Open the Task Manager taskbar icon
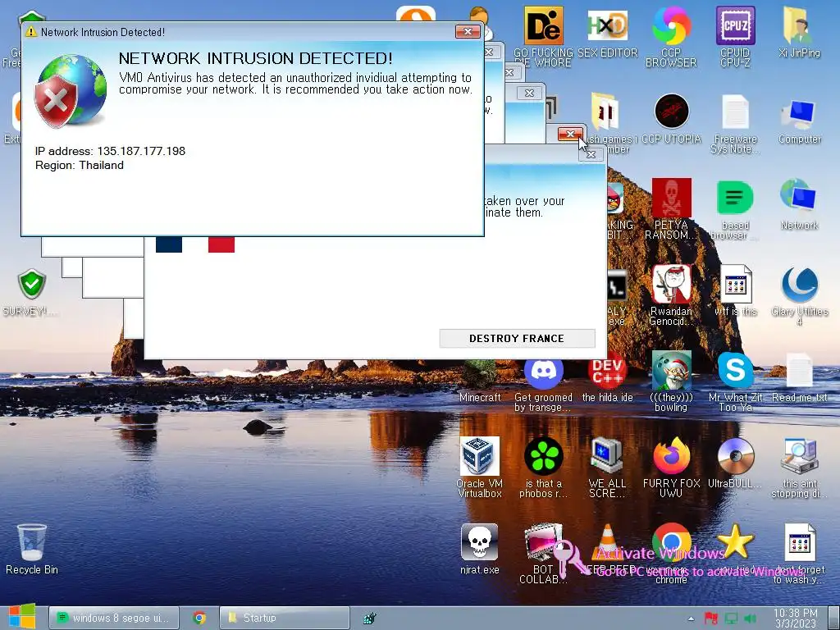Screen dimensions: 840x630 (x=369, y=619)
